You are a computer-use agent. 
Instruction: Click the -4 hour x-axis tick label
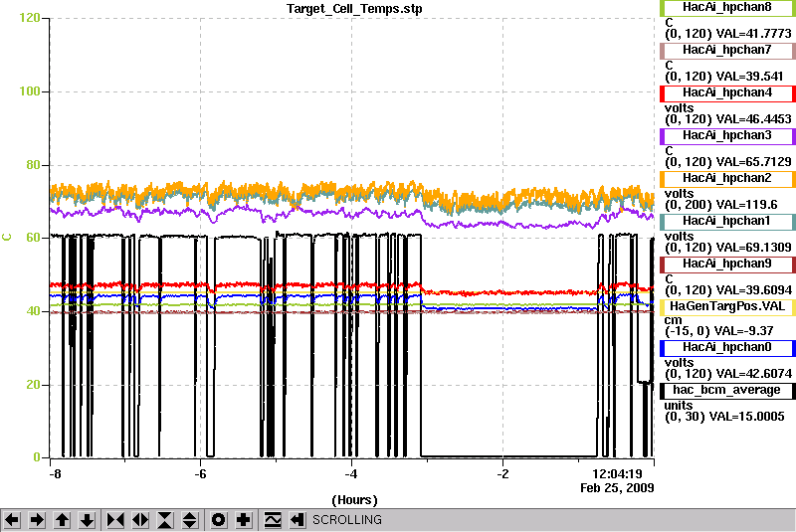pos(351,474)
